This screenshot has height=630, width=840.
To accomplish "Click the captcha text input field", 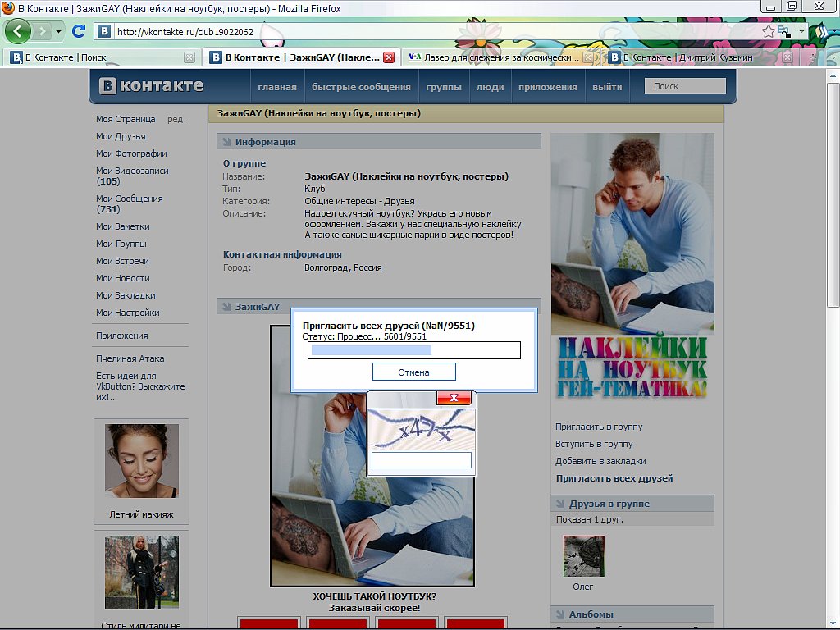I will [422, 460].
